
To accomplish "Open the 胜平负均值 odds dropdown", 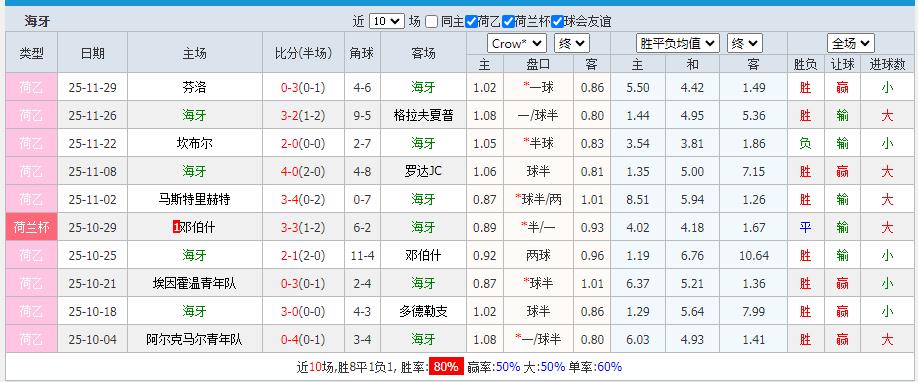I will click(x=678, y=43).
